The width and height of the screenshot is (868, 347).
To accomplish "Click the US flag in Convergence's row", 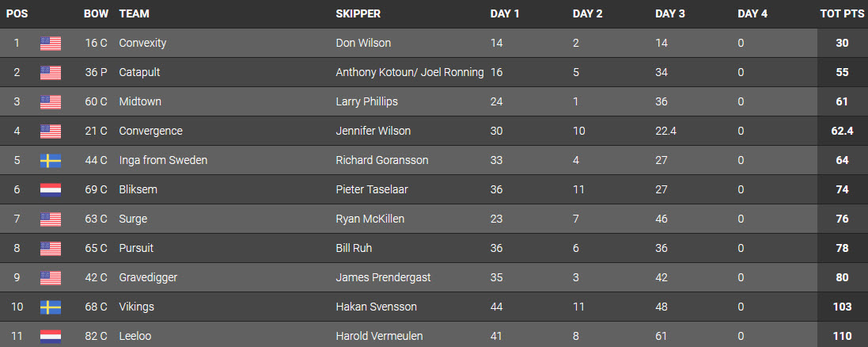I will pyautogui.click(x=51, y=131).
